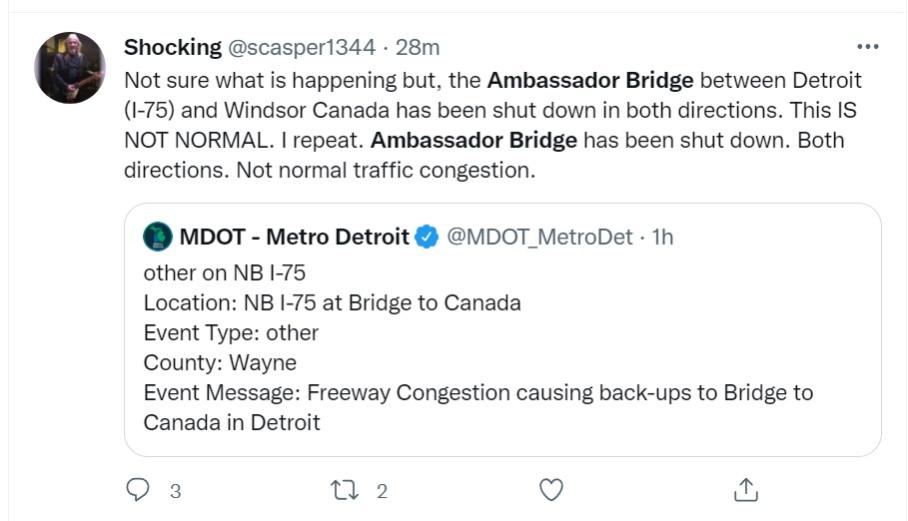908x521 pixels.
Task: Click the blue verified badge beside MDOT
Action: [427, 237]
